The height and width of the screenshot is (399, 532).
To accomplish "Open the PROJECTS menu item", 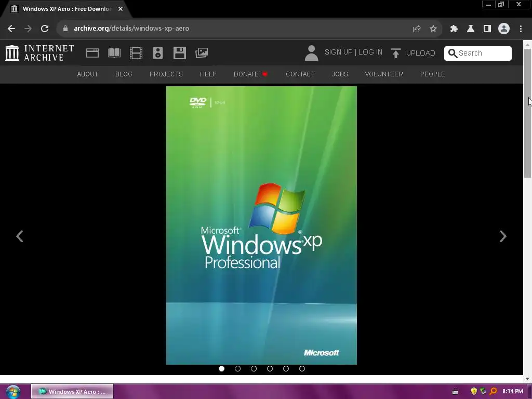I will point(166,74).
